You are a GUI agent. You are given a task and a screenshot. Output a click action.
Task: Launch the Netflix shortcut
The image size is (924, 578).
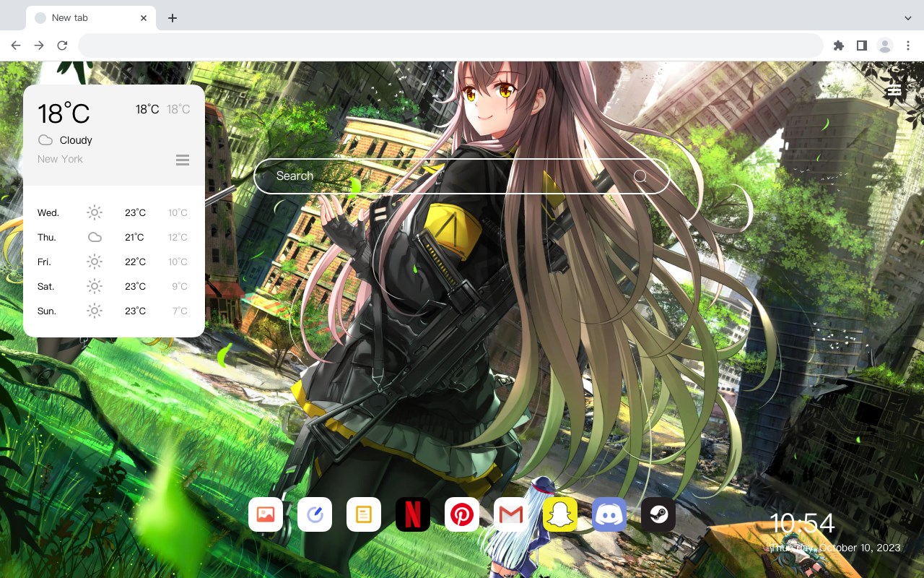413,514
